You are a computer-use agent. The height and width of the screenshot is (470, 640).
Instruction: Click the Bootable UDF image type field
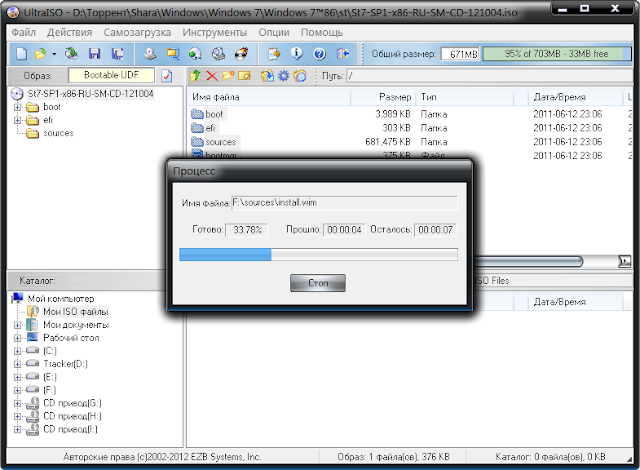tap(111, 75)
